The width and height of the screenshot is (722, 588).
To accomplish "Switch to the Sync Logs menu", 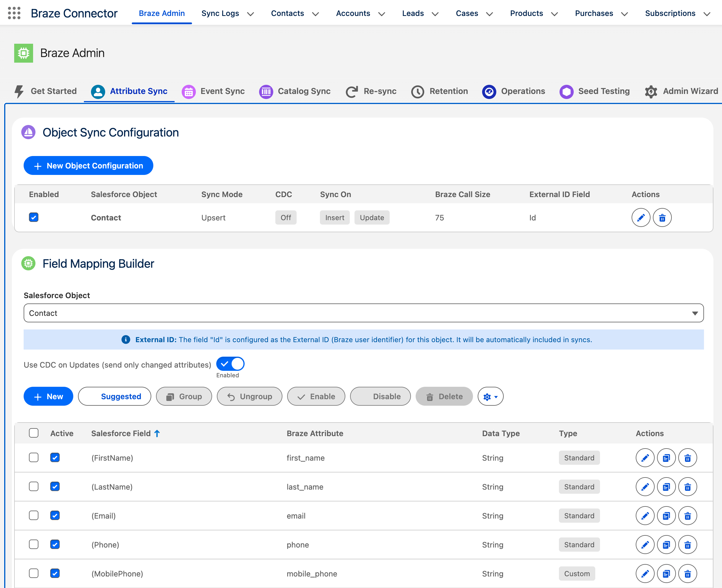I will coord(220,13).
